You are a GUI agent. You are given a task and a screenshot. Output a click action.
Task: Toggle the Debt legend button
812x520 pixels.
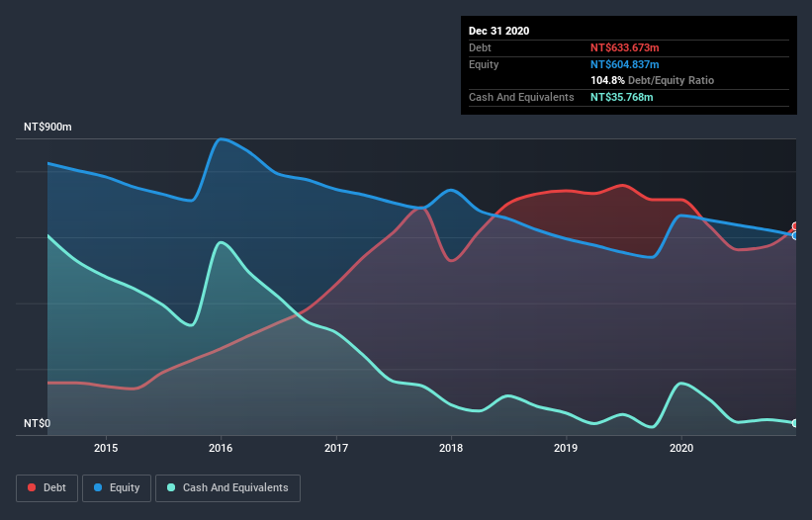(x=46, y=488)
